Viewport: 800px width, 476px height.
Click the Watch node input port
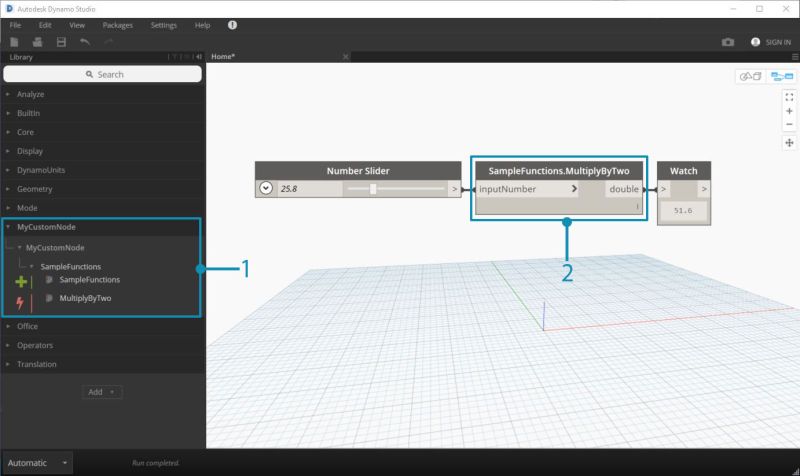pyautogui.click(x=664, y=189)
